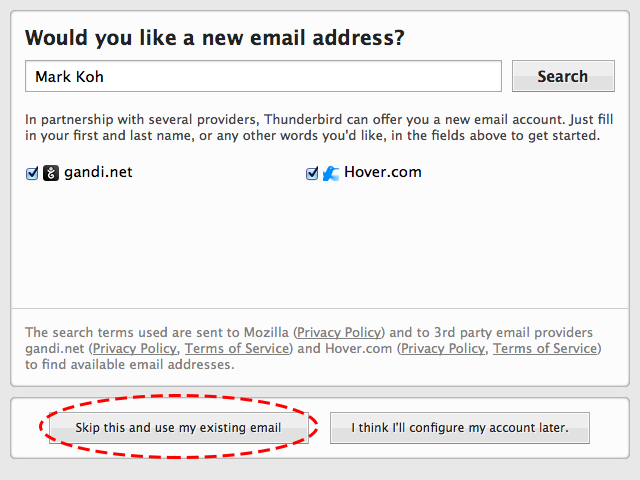Click the empty results area below the providers

click(320, 250)
